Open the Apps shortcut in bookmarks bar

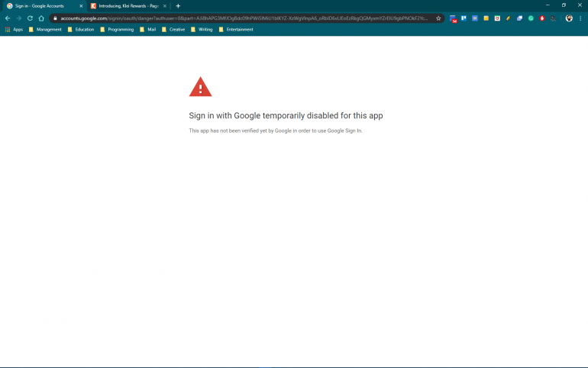coord(14,29)
